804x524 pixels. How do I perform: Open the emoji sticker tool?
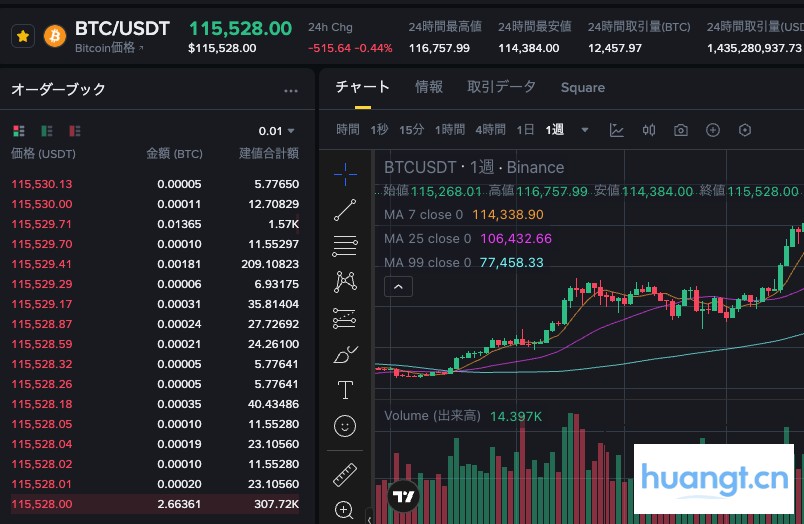[345, 426]
